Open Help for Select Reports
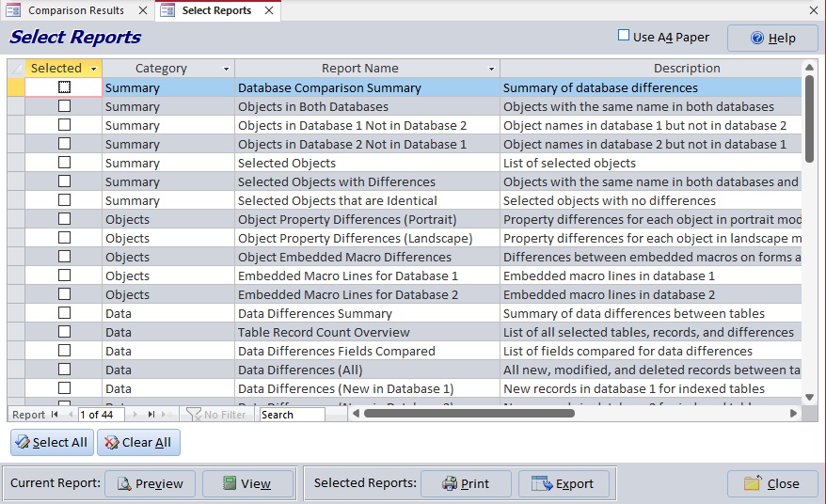This screenshot has height=504, width=826. (772, 38)
